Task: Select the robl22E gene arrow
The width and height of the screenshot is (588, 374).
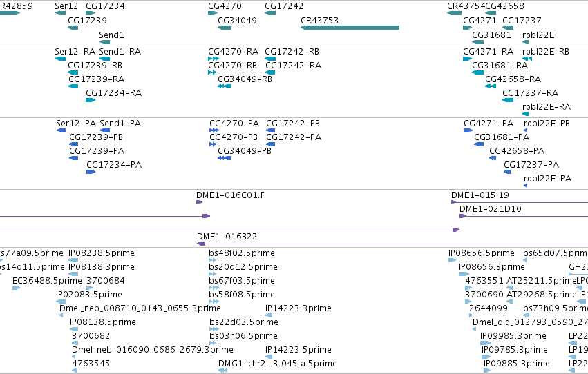Action: pyautogui.click(x=525, y=42)
